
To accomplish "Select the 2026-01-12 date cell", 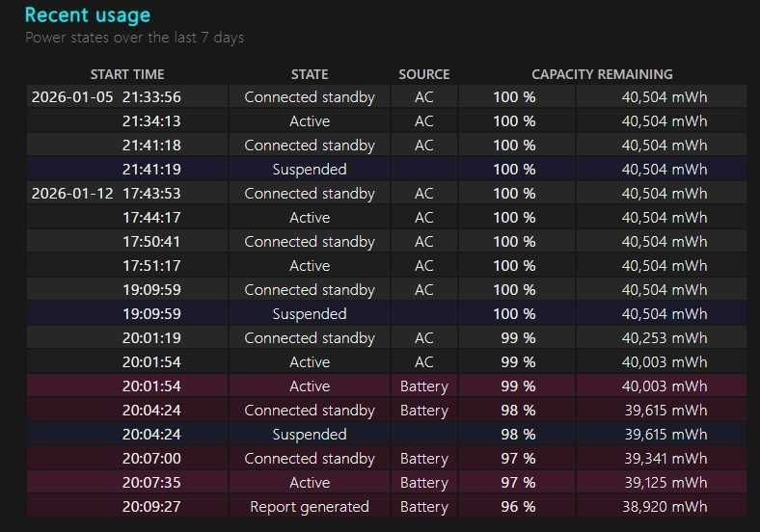I will click(72, 194).
